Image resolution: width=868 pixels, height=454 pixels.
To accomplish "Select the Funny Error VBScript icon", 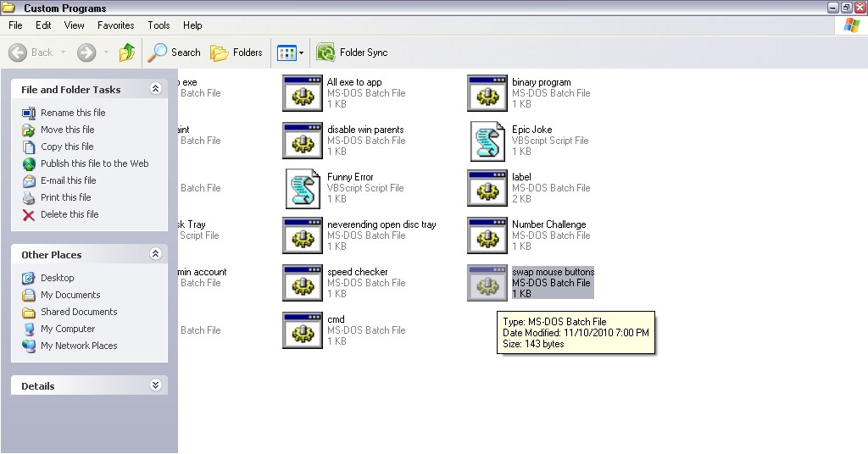I will [x=303, y=189].
